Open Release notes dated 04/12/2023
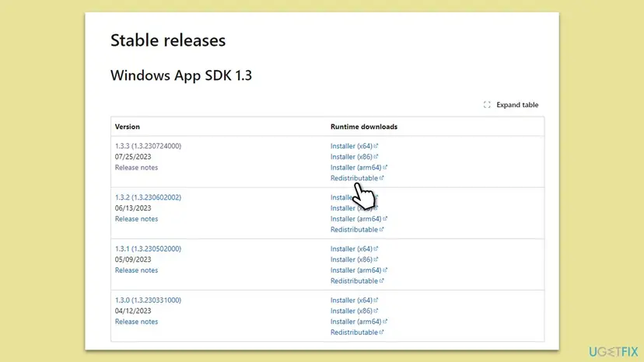Image resolution: width=644 pixels, height=362 pixels. 136,321
